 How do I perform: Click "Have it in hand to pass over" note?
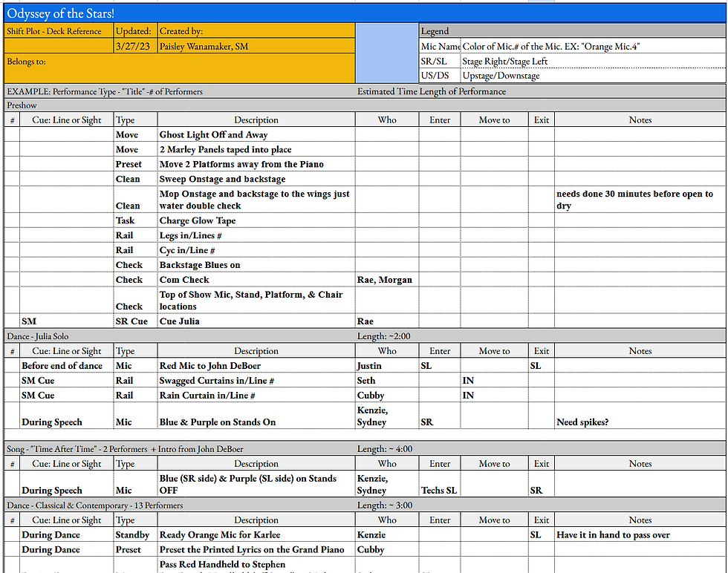pos(640,534)
